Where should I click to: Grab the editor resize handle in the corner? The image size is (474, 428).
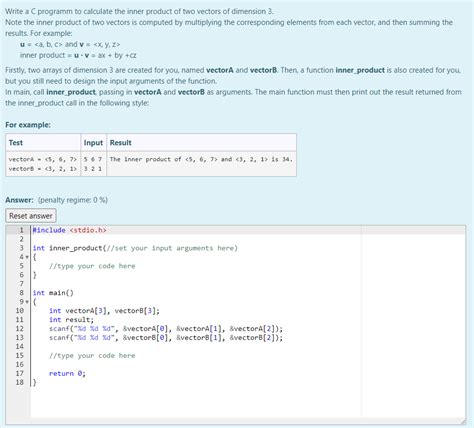463,422
